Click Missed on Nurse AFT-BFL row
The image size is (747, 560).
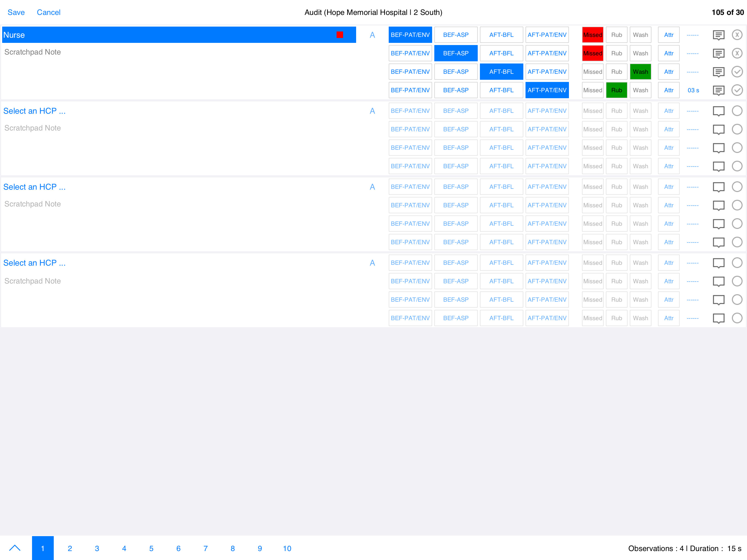coord(593,72)
